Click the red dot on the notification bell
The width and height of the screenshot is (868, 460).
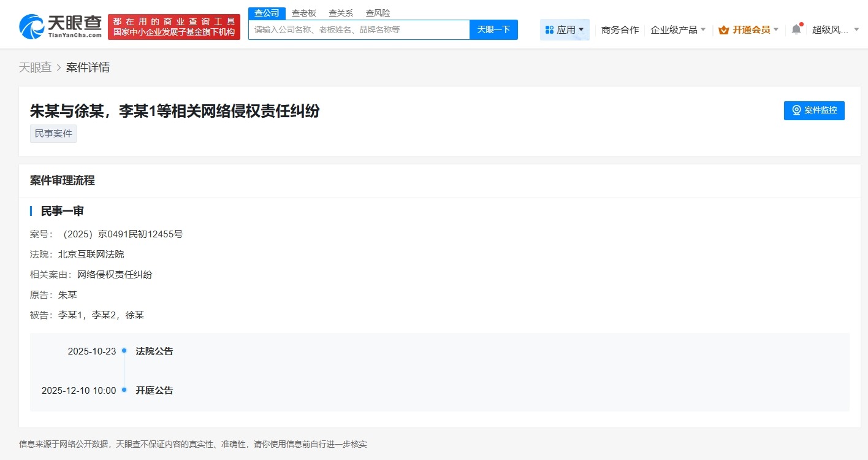(801, 23)
